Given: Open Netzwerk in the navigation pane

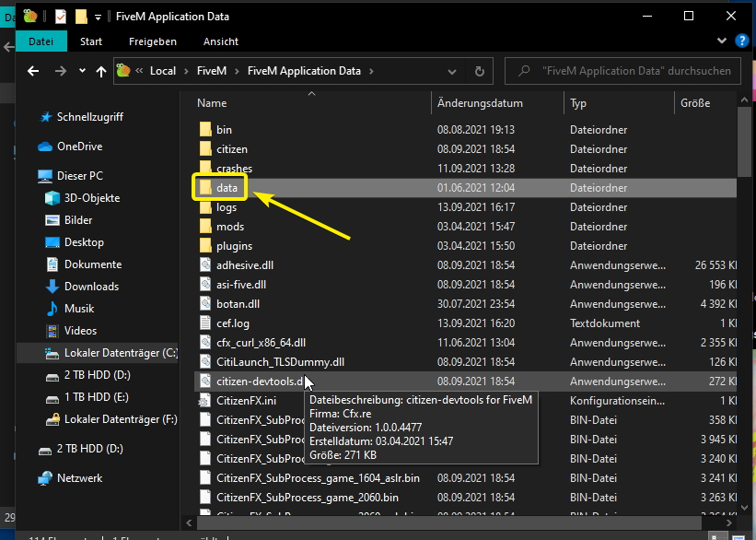Looking at the screenshot, I should [x=78, y=478].
